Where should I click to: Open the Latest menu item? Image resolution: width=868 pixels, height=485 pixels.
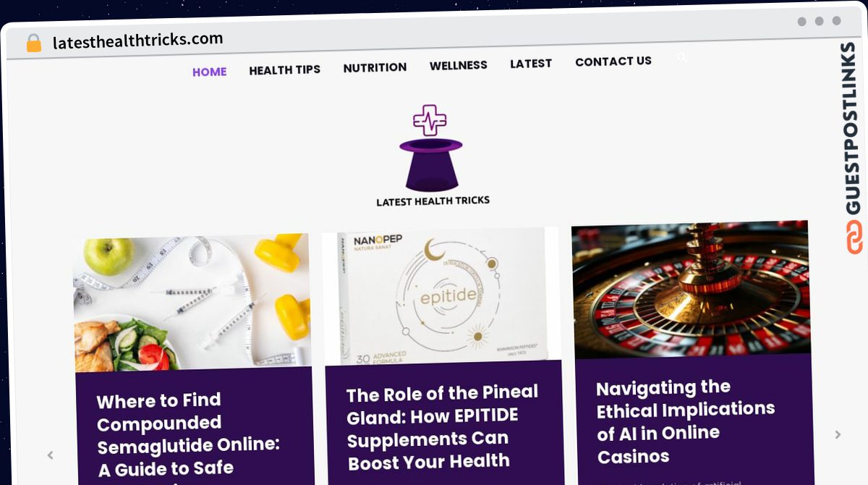pos(531,64)
